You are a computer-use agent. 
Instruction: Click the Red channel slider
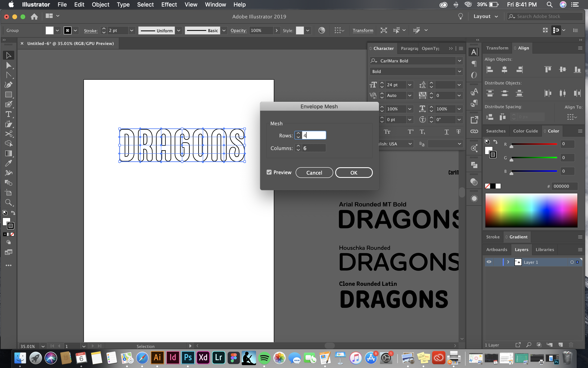click(534, 144)
